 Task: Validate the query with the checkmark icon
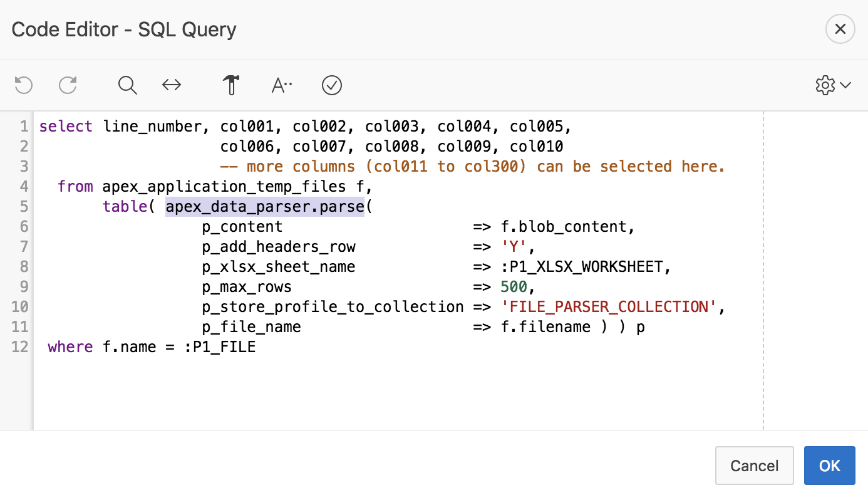point(332,85)
